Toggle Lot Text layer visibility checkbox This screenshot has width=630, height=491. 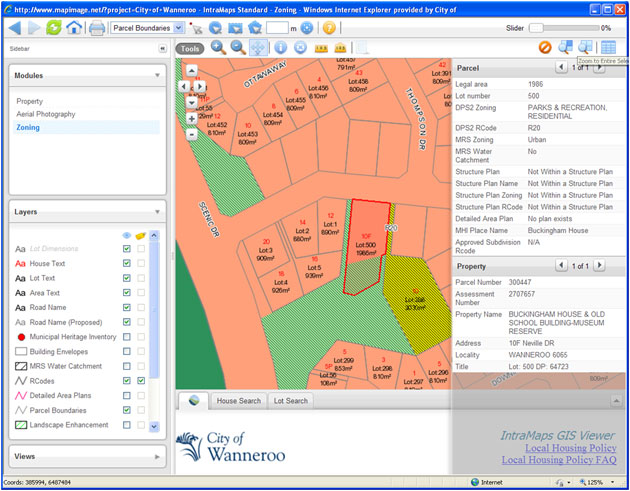(x=127, y=278)
